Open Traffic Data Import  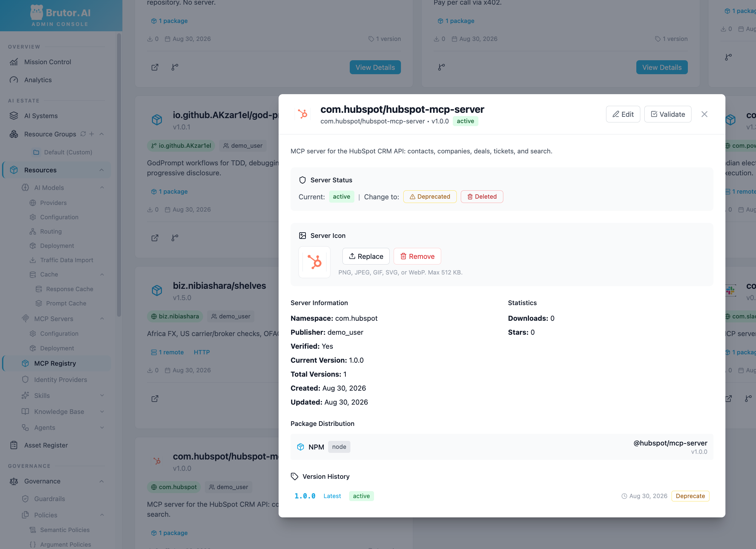(66, 260)
